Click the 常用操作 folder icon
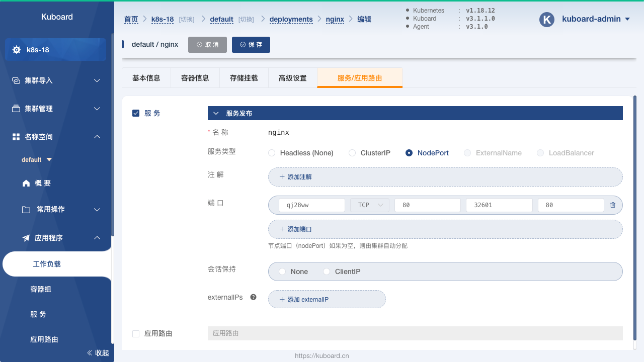 (x=26, y=210)
